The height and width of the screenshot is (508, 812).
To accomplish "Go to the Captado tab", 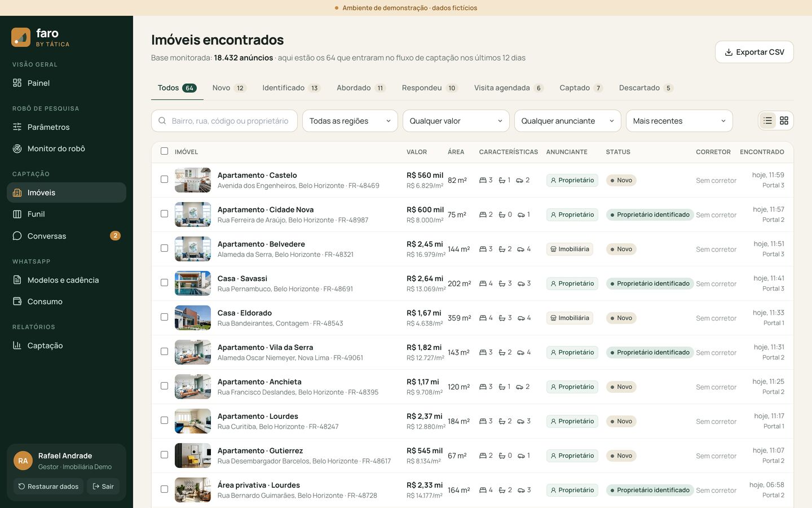I will [581, 88].
